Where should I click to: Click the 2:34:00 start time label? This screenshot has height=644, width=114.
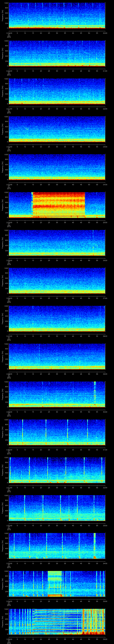(9, 601)
